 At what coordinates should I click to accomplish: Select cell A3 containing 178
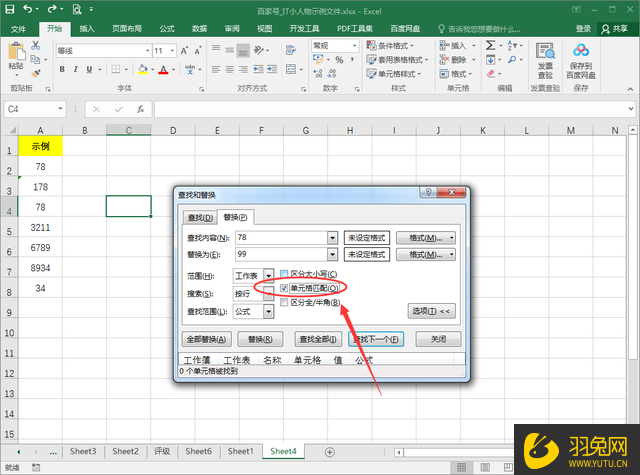tap(40, 187)
